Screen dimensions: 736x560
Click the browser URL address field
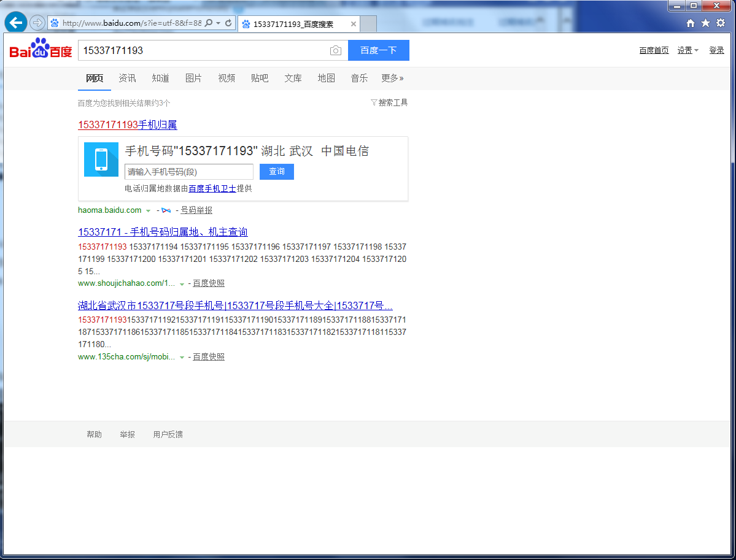tap(133, 23)
